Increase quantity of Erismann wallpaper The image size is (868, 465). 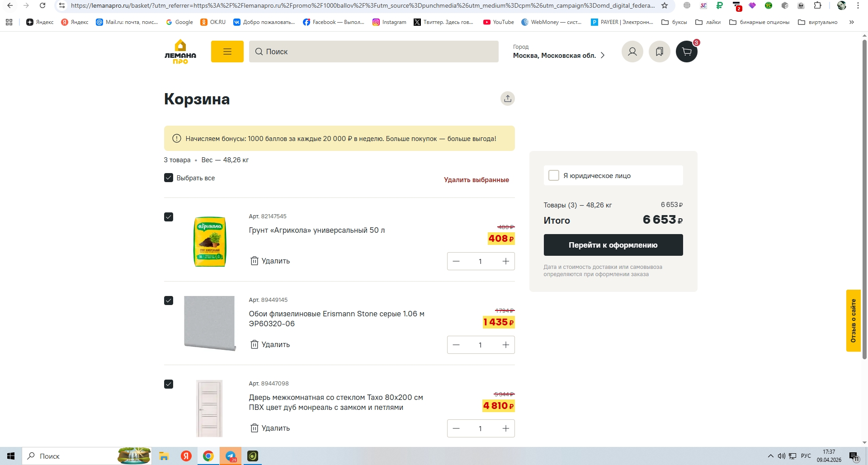pyautogui.click(x=506, y=345)
